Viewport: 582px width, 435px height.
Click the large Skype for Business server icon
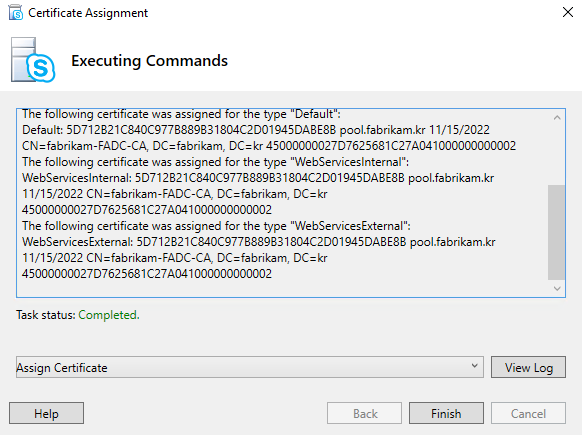[x=33, y=60]
